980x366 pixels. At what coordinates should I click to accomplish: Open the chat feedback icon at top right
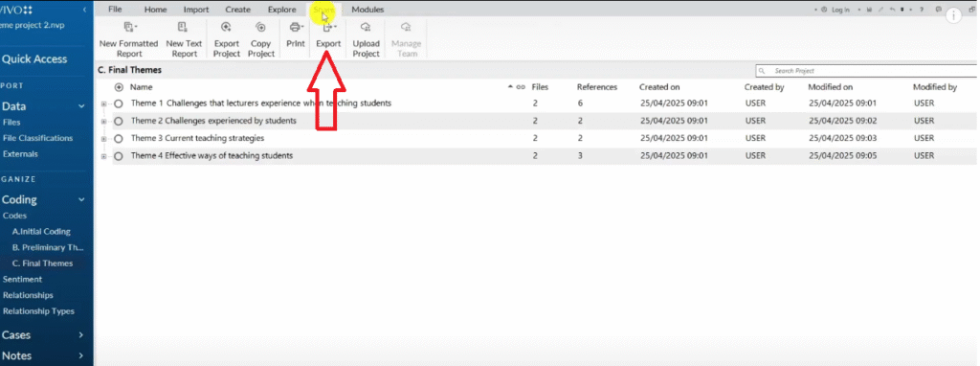pyautogui.click(x=939, y=10)
